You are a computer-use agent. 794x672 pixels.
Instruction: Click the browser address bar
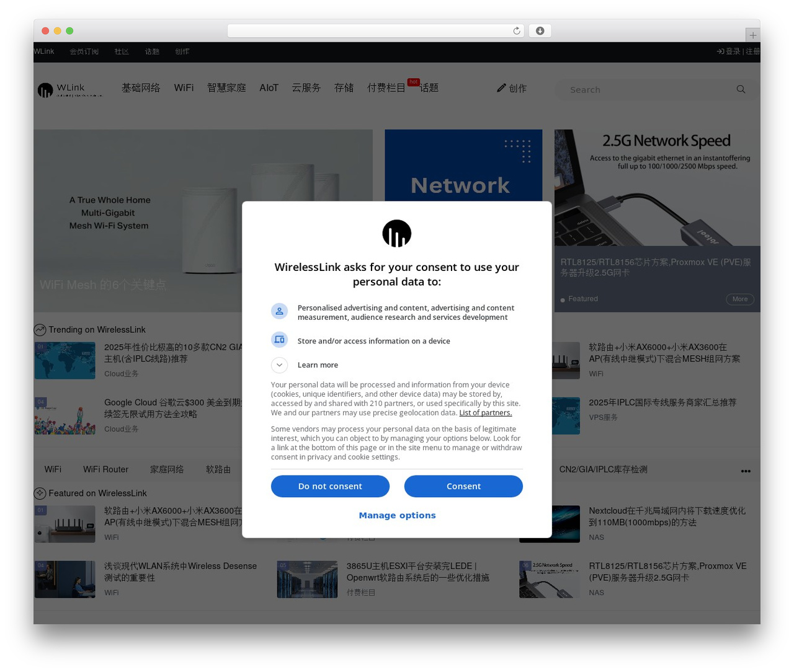[376, 31]
